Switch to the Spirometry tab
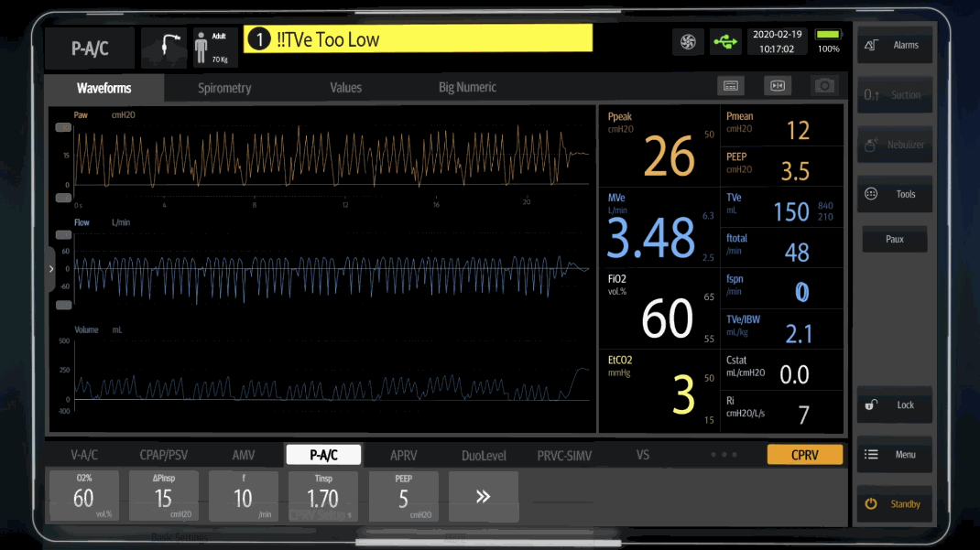The width and height of the screenshot is (980, 550). [224, 88]
